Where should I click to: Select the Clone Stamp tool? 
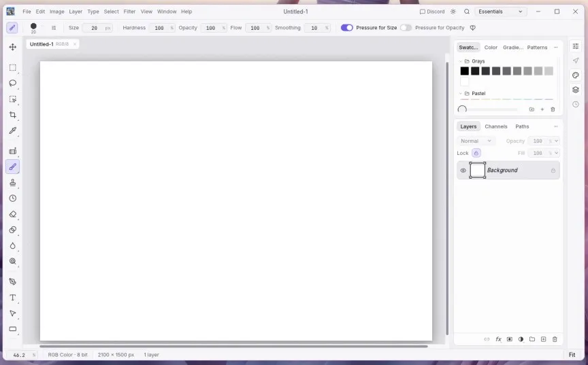pyautogui.click(x=13, y=183)
